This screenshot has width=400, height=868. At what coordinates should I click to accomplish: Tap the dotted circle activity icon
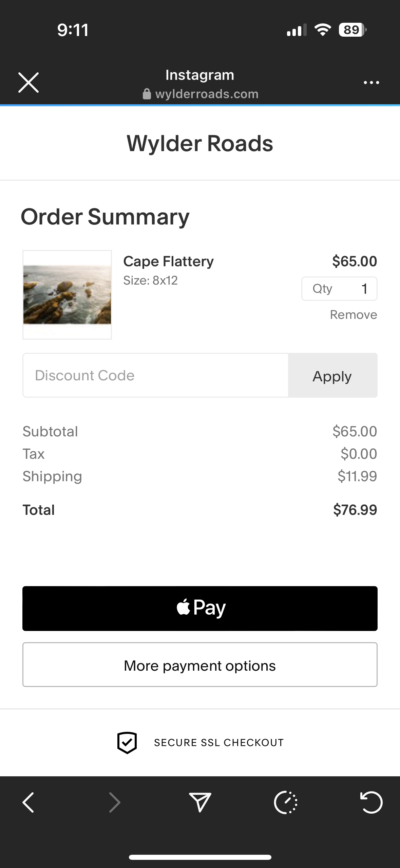[x=286, y=802]
